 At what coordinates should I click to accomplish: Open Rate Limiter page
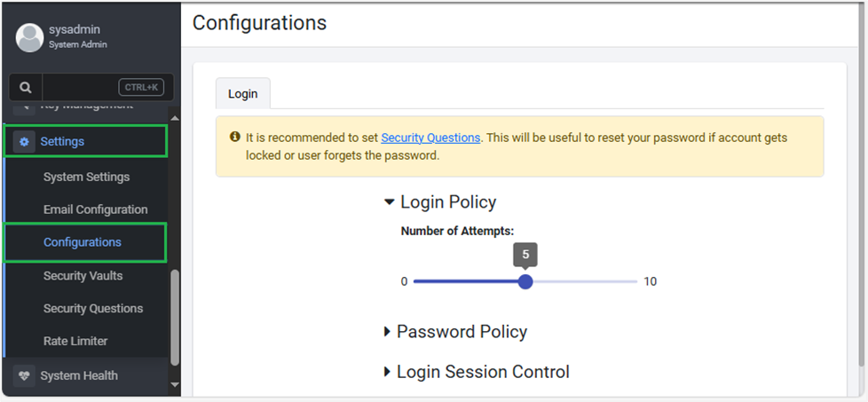75,341
